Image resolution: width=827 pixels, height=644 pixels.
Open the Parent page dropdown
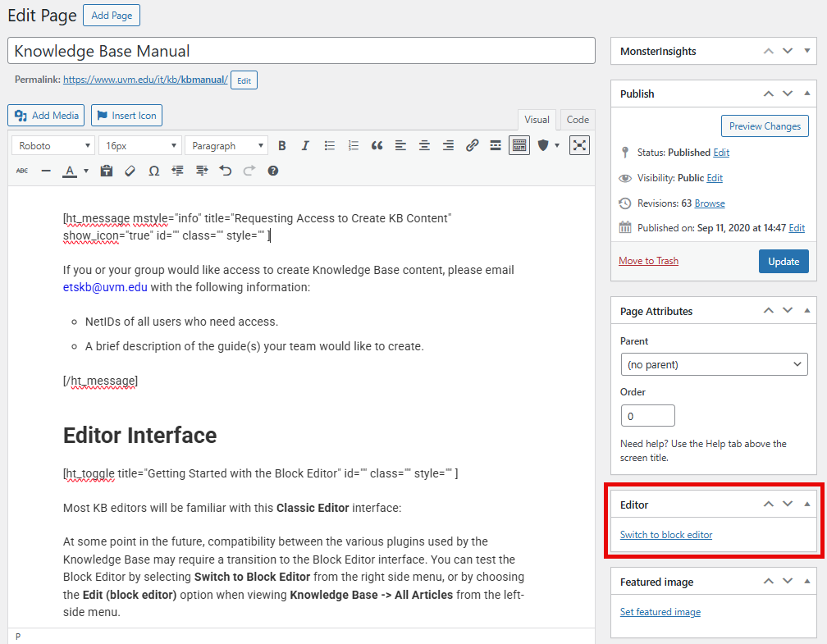[x=714, y=364]
